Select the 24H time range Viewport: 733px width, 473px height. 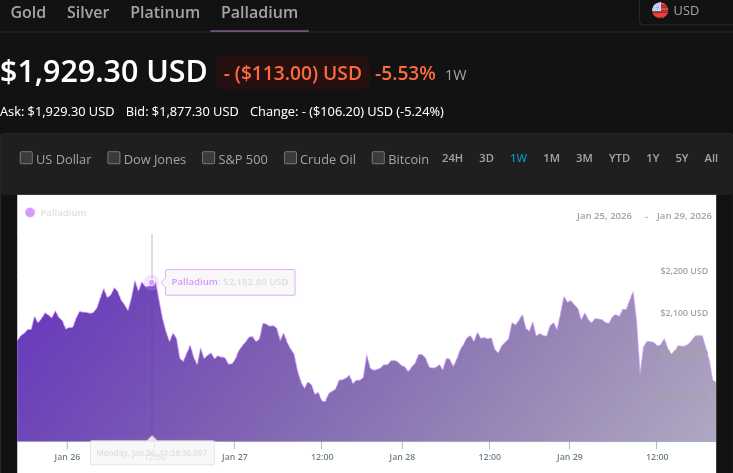pos(452,158)
